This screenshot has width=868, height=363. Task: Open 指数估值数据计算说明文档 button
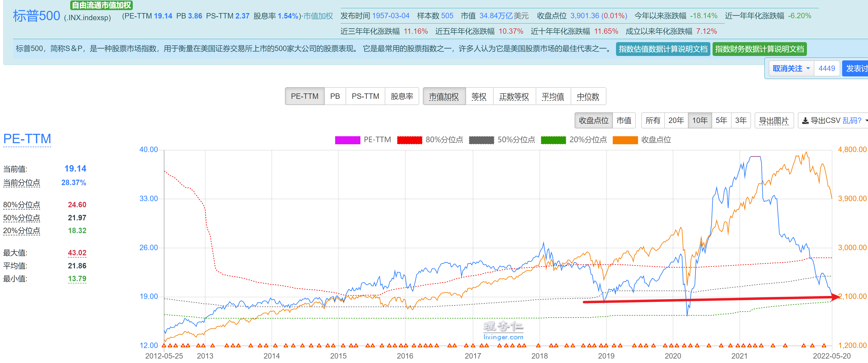tap(663, 49)
